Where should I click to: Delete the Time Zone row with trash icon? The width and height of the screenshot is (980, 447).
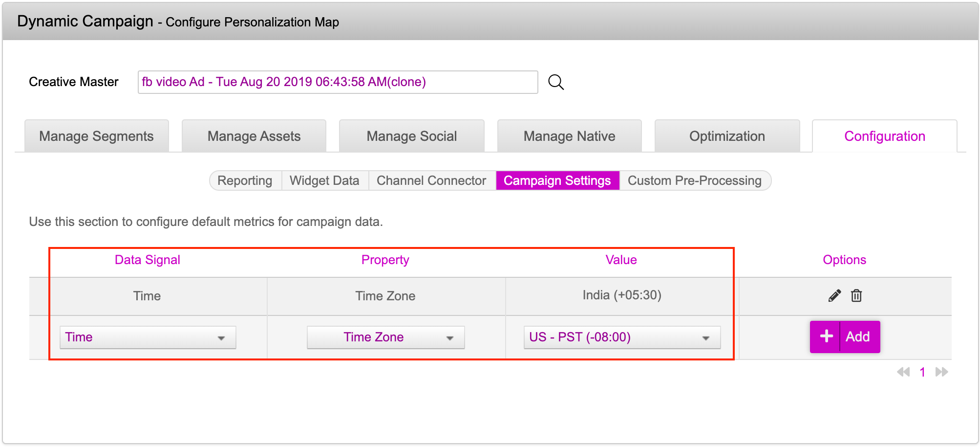(x=856, y=296)
